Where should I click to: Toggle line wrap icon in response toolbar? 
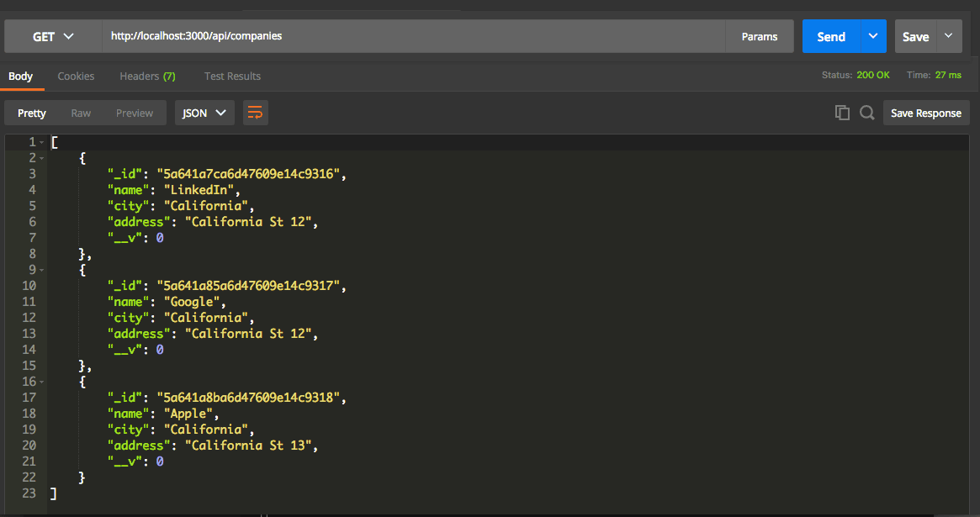pos(255,113)
